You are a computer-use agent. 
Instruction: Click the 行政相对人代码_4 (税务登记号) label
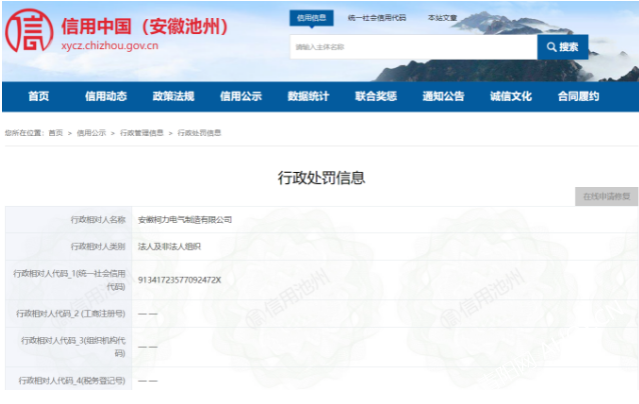coord(72,380)
